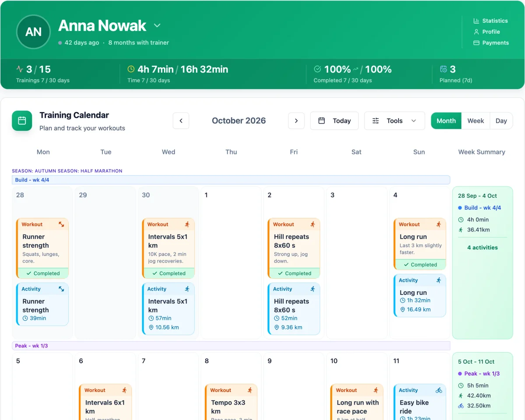525x420 pixels.
Task: Open the Tools dropdown menu
Action: coord(395,121)
